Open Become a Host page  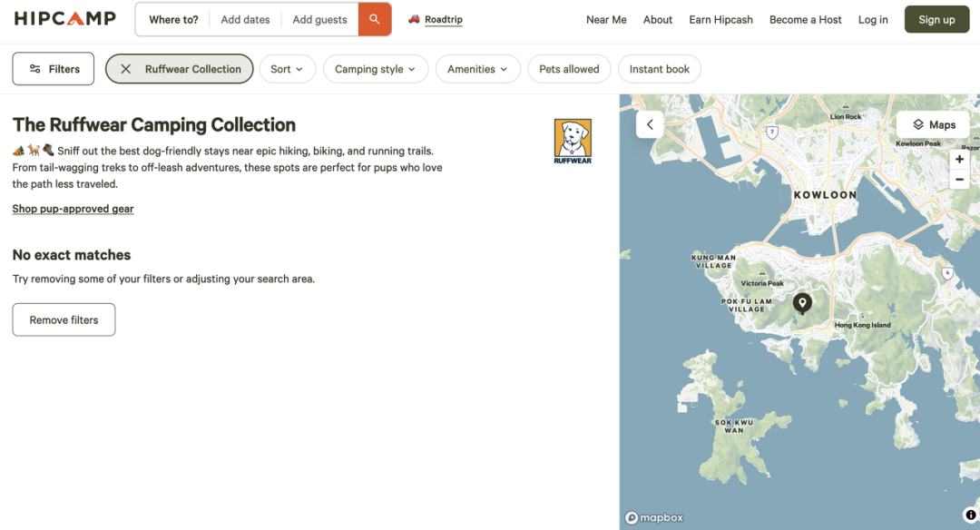805,19
